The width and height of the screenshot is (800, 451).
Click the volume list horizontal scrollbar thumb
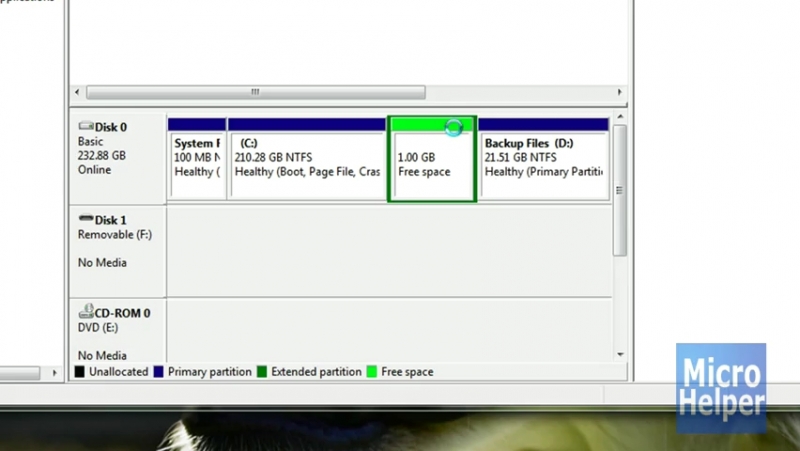[x=255, y=92]
